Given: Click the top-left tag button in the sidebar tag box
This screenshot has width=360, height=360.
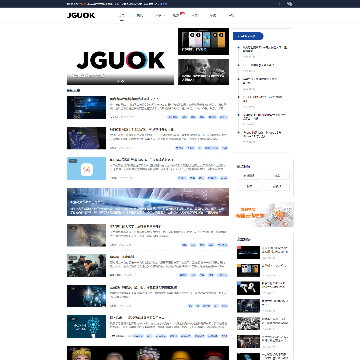Looking at the screenshot, I should coord(249,176).
